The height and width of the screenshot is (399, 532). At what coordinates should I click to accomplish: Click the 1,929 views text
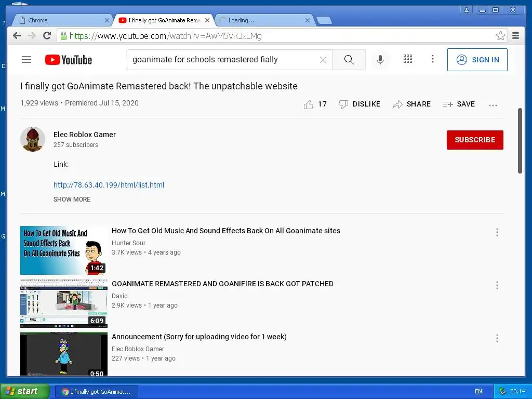(39, 103)
